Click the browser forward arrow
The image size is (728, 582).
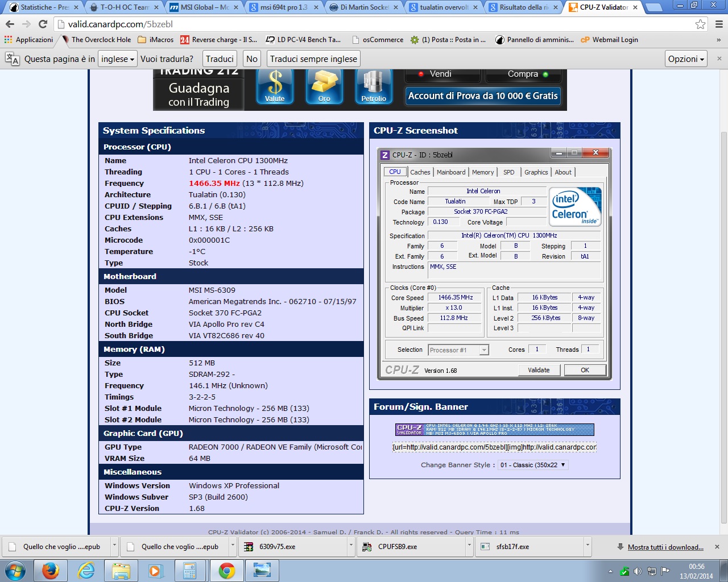coord(26,24)
